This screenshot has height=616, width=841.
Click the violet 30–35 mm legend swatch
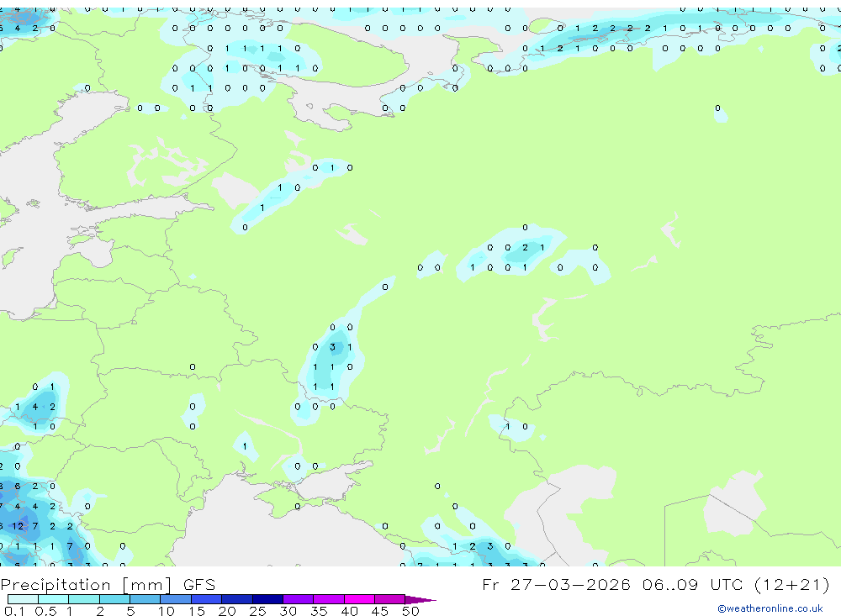299,599
